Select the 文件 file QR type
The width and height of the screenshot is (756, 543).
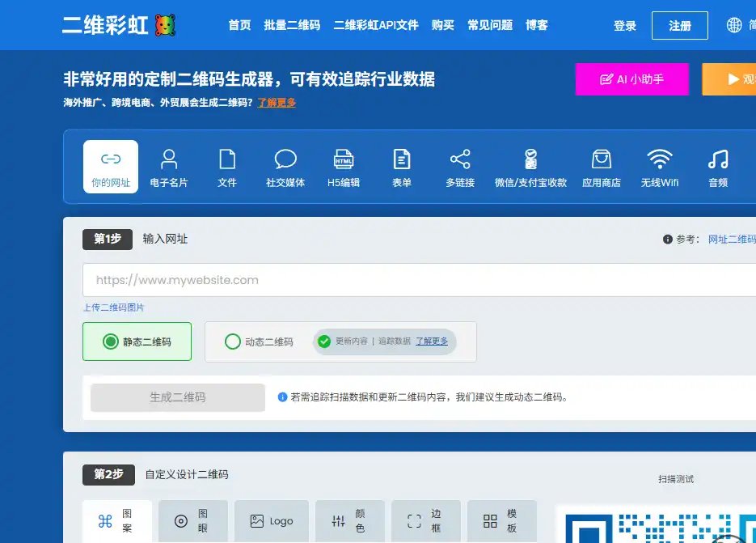click(x=227, y=167)
